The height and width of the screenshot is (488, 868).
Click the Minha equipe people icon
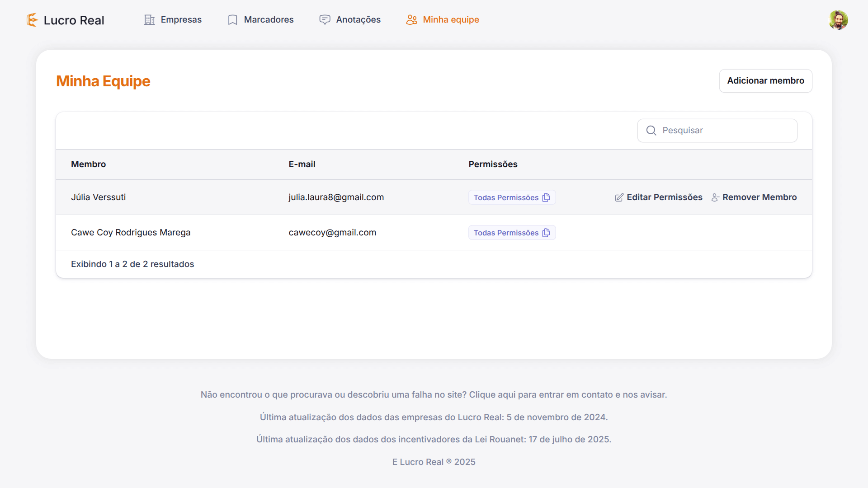[x=411, y=20]
